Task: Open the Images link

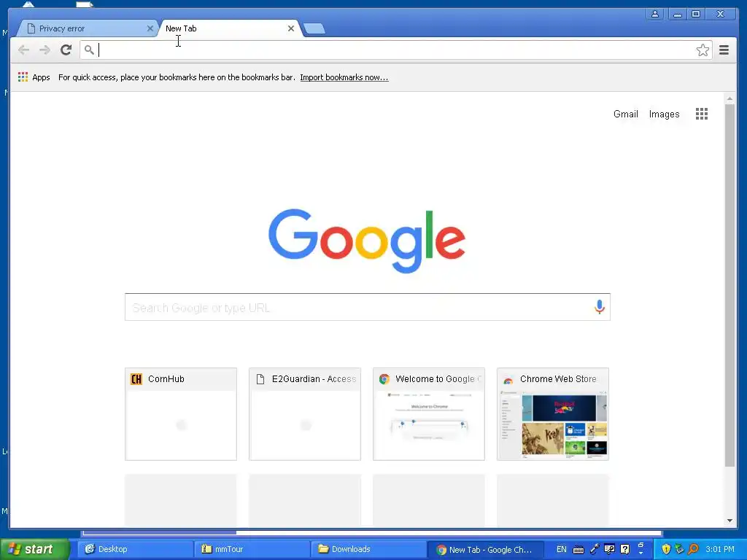Action: pyautogui.click(x=664, y=114)
